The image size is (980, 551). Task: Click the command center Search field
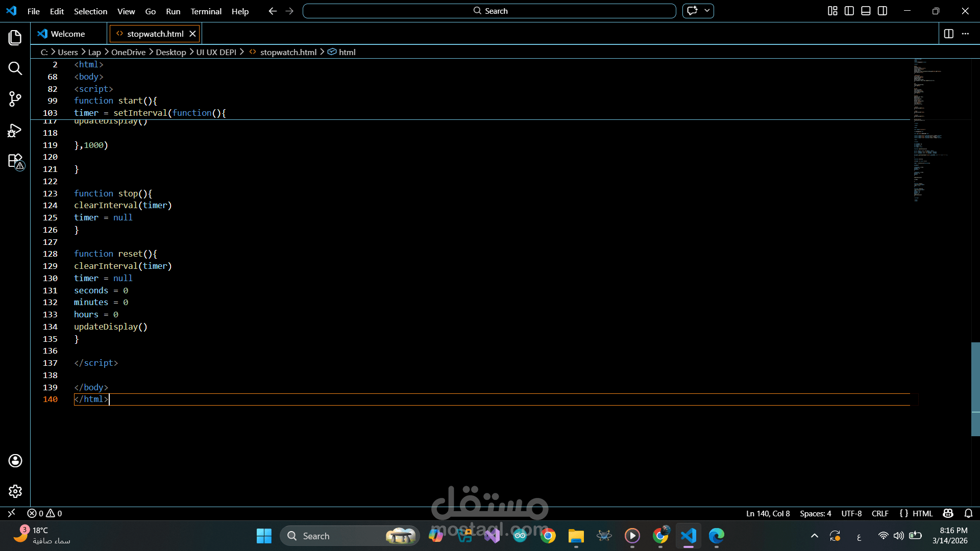[489, 11]
